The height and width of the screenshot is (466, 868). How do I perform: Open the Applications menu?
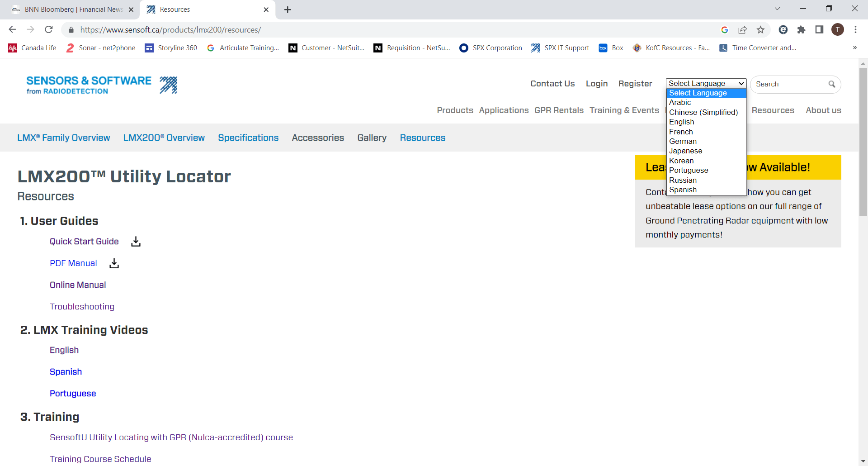coord(504,110)
